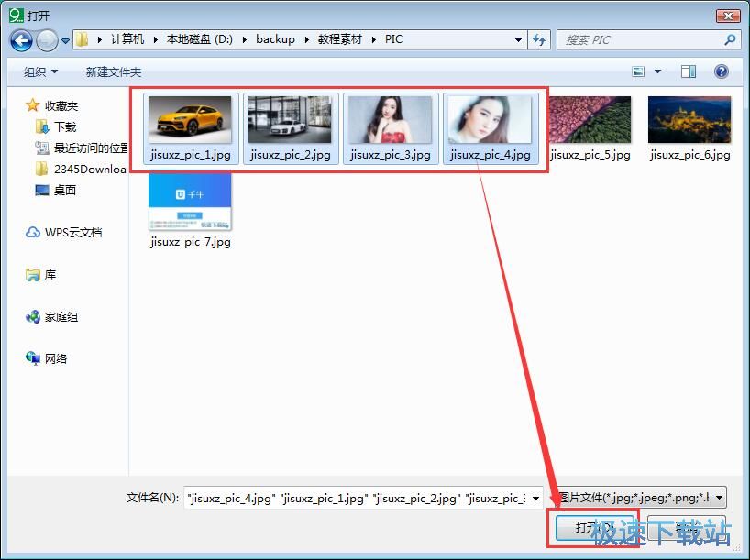Click the Back navigation arrow
Screen dimensions: 750x560
(x=21, y=40)
